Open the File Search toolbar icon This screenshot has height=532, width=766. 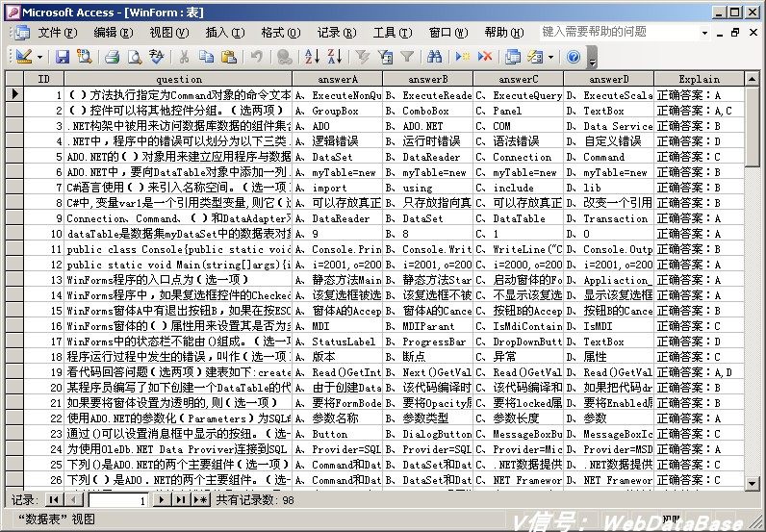85,57
